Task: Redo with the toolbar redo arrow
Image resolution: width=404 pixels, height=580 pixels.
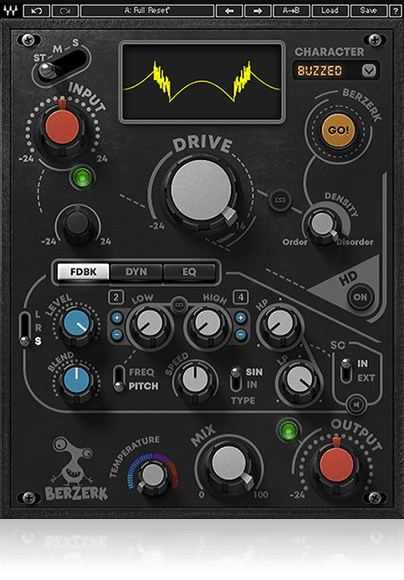Action: pyautogui.click(x=65, y=11)
